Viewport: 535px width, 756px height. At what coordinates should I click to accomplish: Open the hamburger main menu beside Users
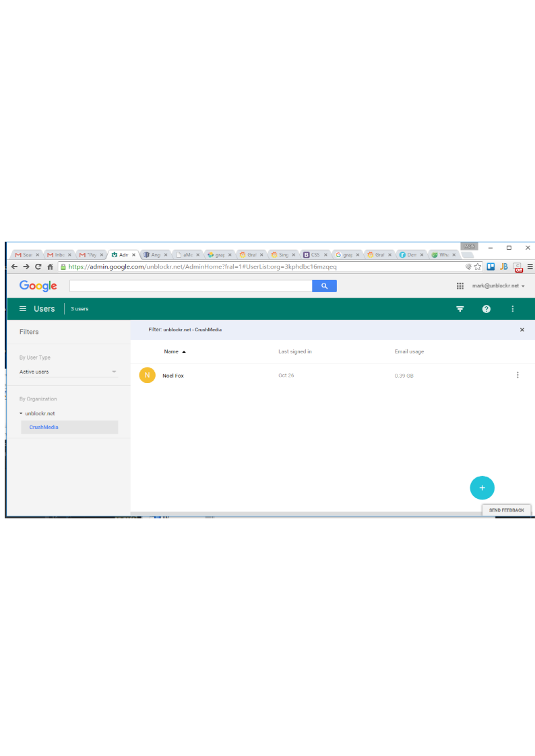tap(23, 308)
